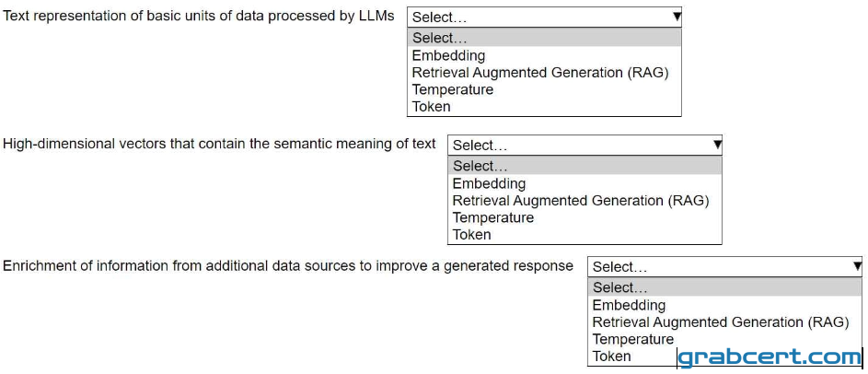Click highlighted Select… placeholder in third list
Viewport: 868px width, 374px height.
coord(724,287)
